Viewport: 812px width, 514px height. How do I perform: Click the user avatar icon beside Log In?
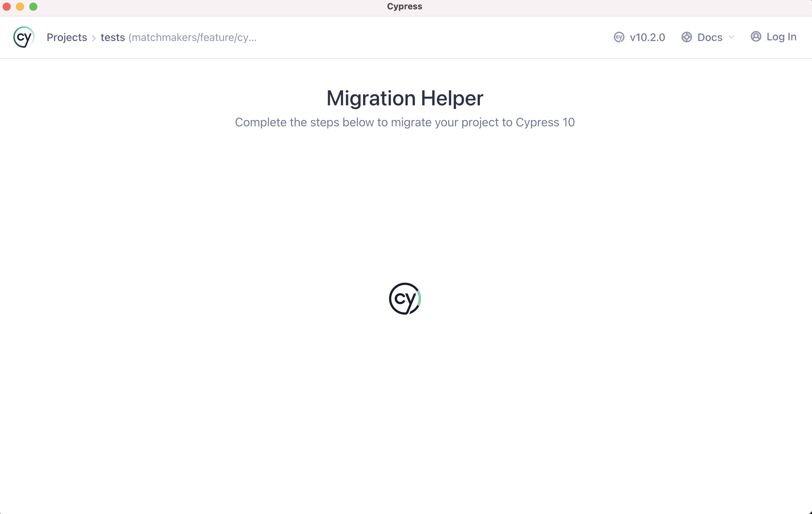pyautogui.click(x=755, y=37)
